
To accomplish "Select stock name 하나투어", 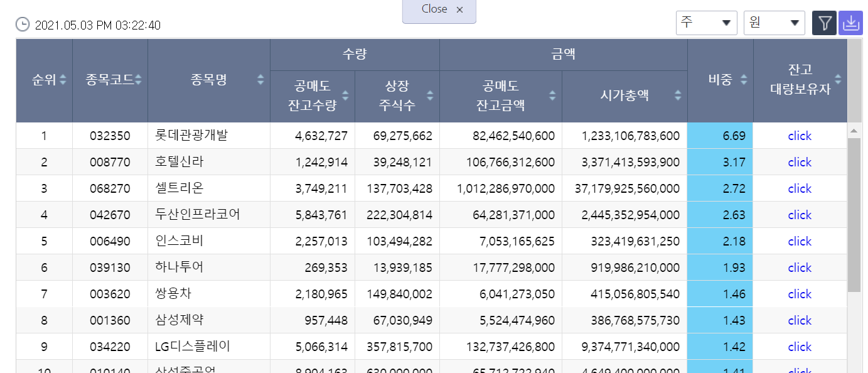I will tap(179, 268).
